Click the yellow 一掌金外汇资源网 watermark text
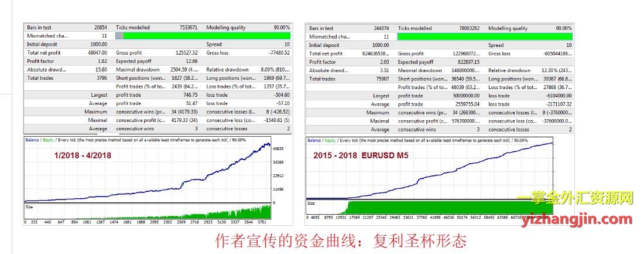 576,199
